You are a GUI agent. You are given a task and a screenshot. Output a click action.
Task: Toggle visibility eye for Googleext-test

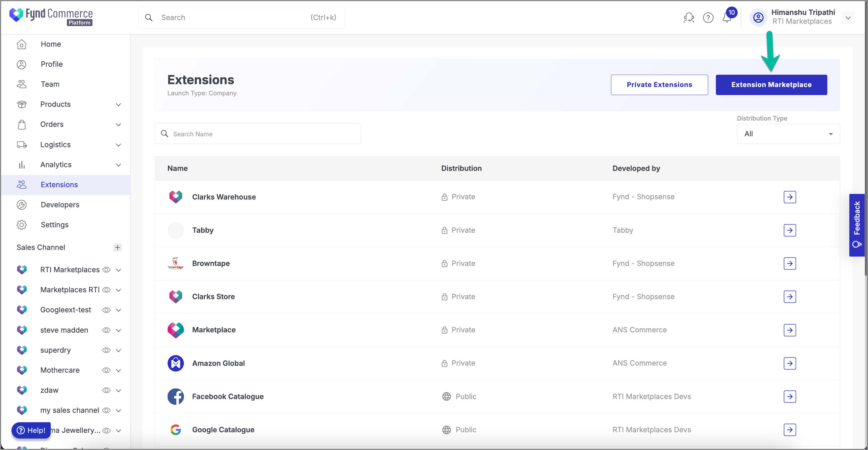click(107, 310)
